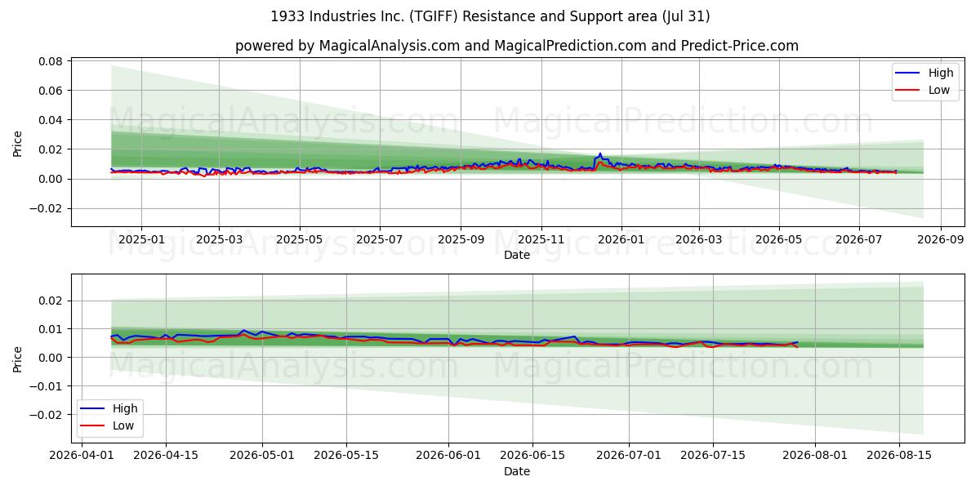This screenshot has height=490, width=980.
Task: Select 'High' label in top chart legend
Action: 941,73
